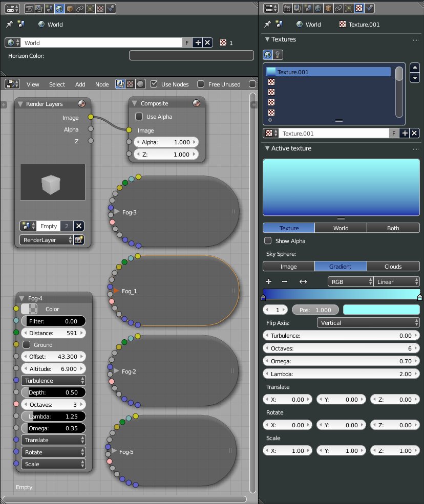This screenshot has height=504, width=424.
Task: Unlink the World datablock with X
Action: point(207,43)
